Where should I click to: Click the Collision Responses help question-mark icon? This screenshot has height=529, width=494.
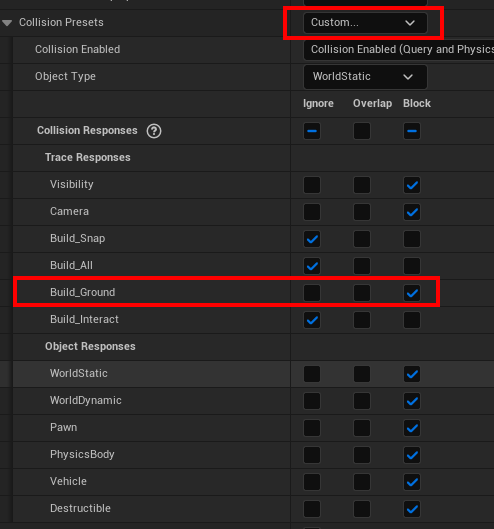154,131
